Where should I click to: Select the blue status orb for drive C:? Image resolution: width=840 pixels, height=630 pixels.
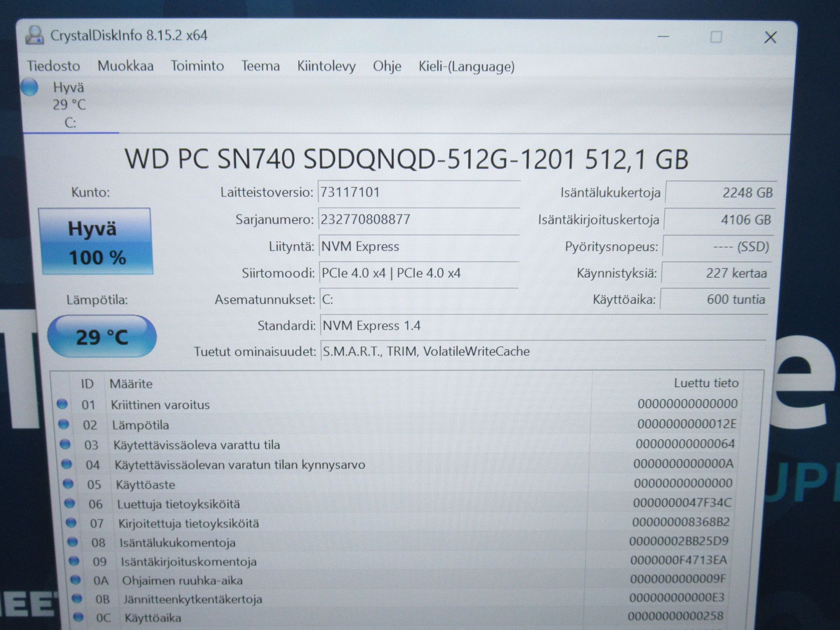click(x=30, y=87)
